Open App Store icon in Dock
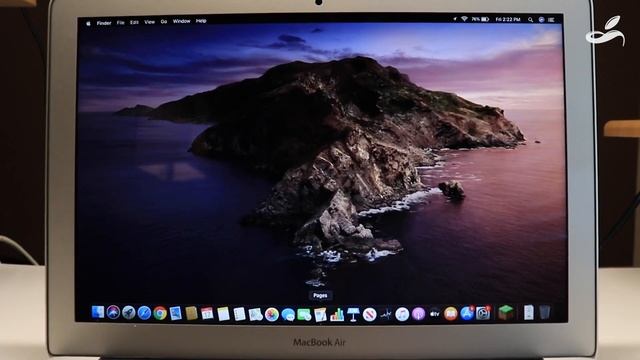The image size is (640, 360). (x=467, y=313)
